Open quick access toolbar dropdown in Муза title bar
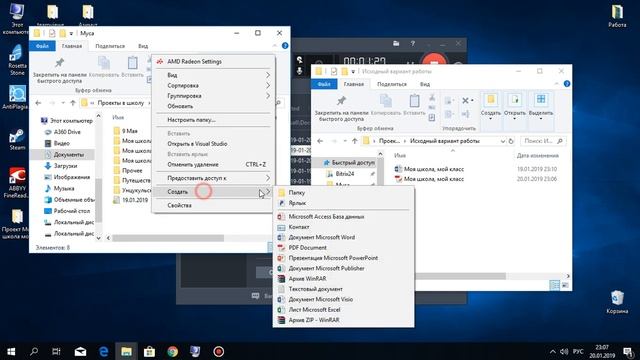The height and width of the screenshot is (360, 640). coord(71,33)
